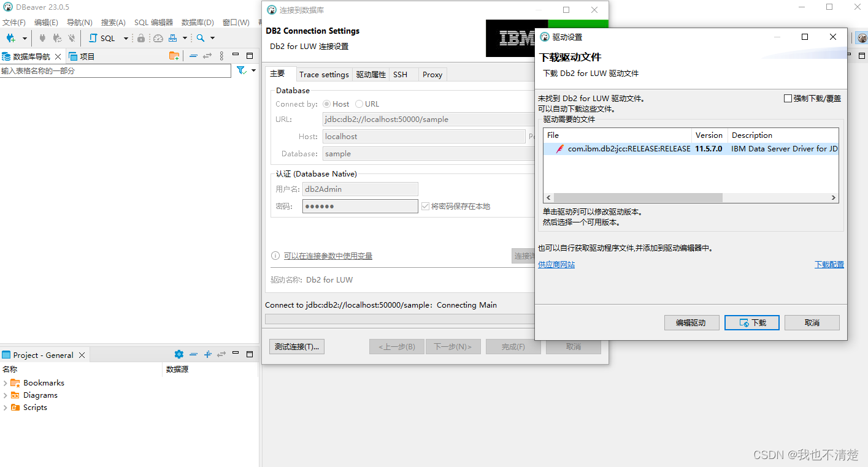Open the 下载配置 link
The width and height of the screenshot is (868, 467).
pyautogui.click(x=829, y=265)
